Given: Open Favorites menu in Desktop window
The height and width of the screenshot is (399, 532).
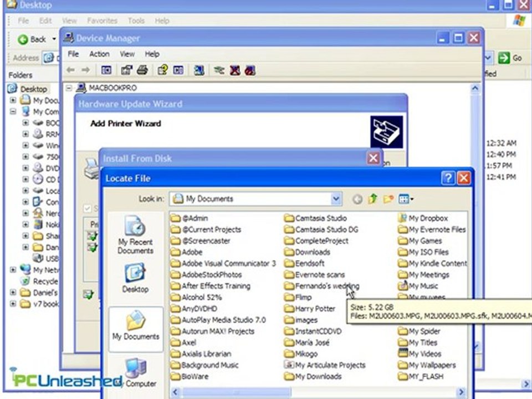Looking at the screenshot, I should coord(102,21).
